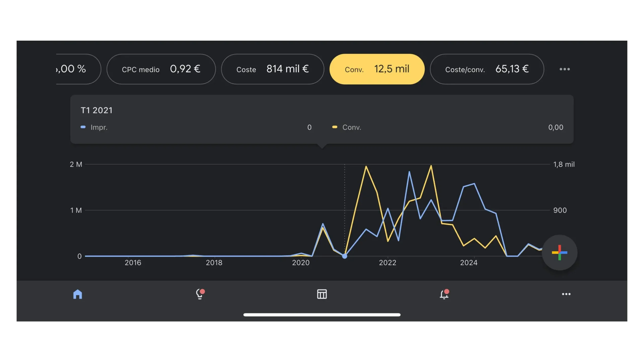This screenshot has height=362, width=644.
Task: Click the 1 M left-axis label
Action: [x=76, y=210]
